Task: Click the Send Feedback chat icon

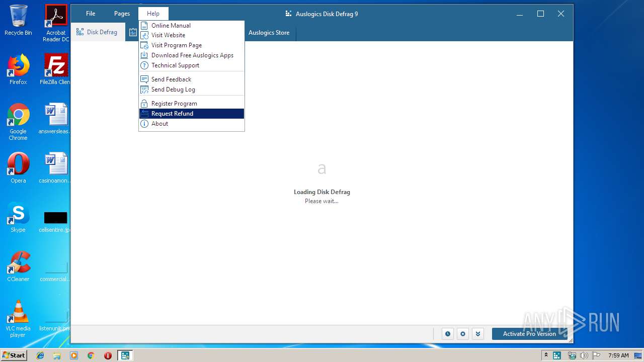Action: (x=144, y=79)
